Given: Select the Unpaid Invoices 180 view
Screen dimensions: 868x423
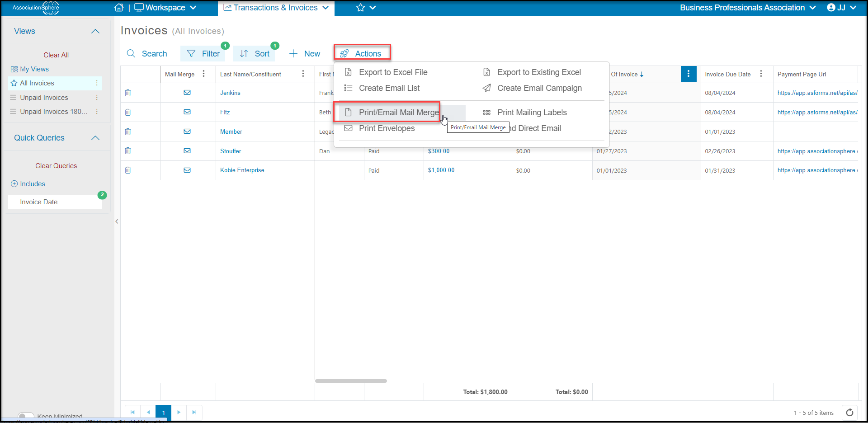Looking at the screenshot, I should [x=53, y=112].
